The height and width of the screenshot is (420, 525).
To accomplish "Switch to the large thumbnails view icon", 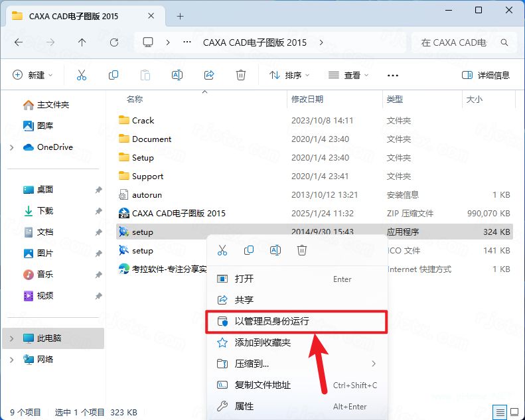I will [x=514, y=412].
